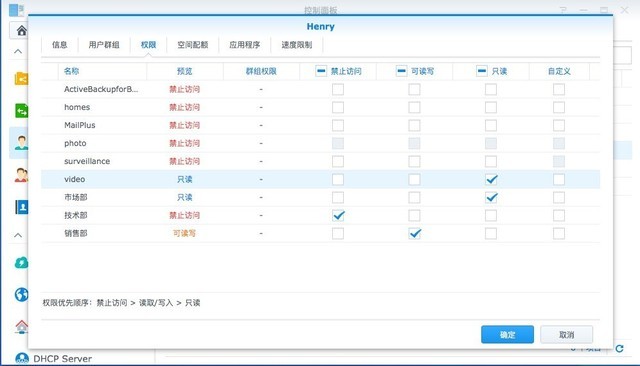This screenshot has height=366, width=640.
Task: Click 禁止访问 preview text of 技术部 row
Action: [184, 215]
